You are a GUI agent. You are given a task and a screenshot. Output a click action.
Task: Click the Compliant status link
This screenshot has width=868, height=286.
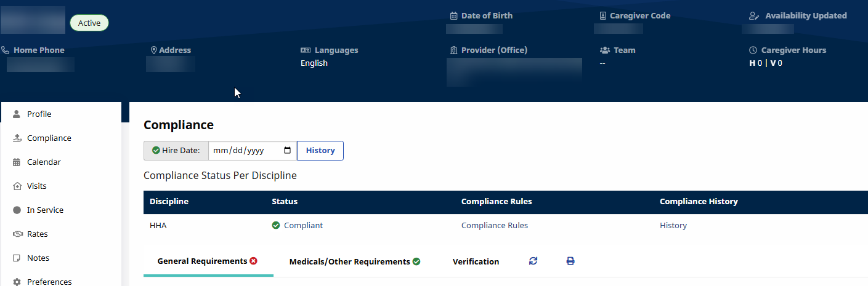click(303, 226)
